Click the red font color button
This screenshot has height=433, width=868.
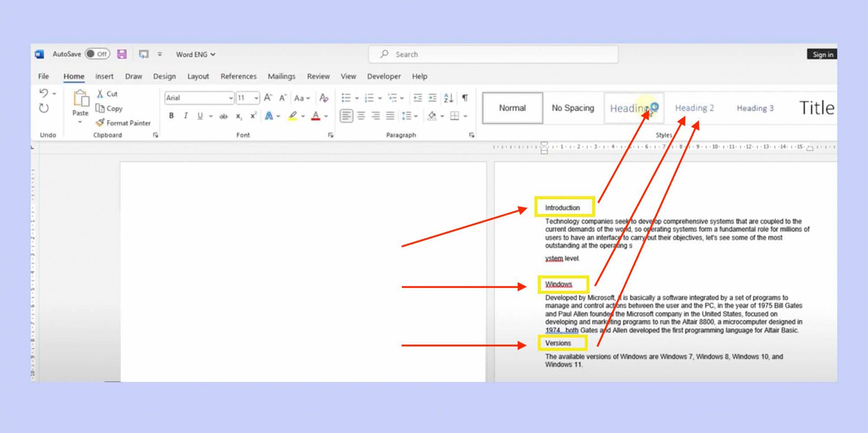[x=316, y=116]
